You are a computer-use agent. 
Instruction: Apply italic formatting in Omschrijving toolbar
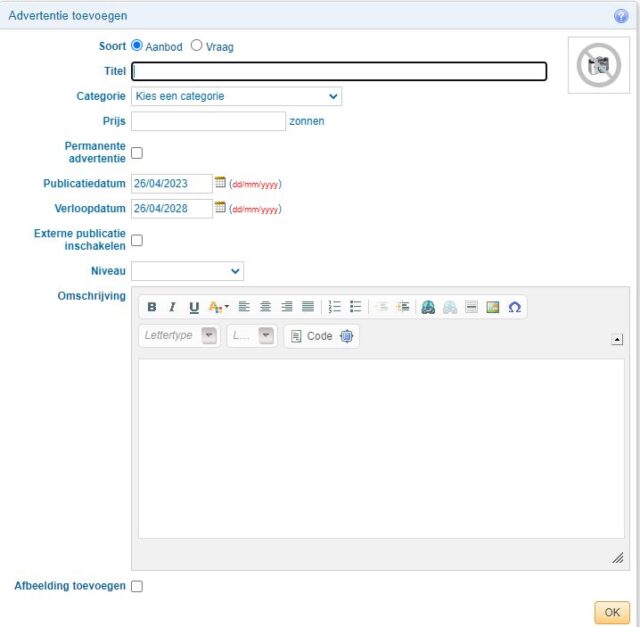click(x=172, y=308)
